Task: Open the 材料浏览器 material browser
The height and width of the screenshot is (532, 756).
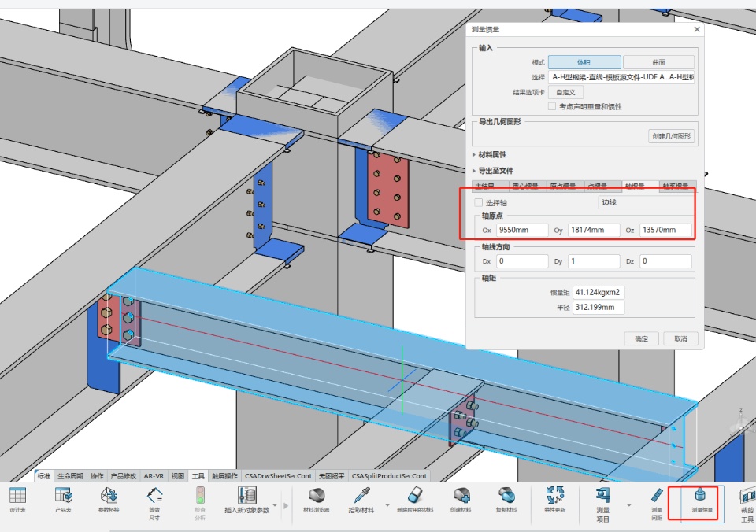Action: [x=317, y=501]
